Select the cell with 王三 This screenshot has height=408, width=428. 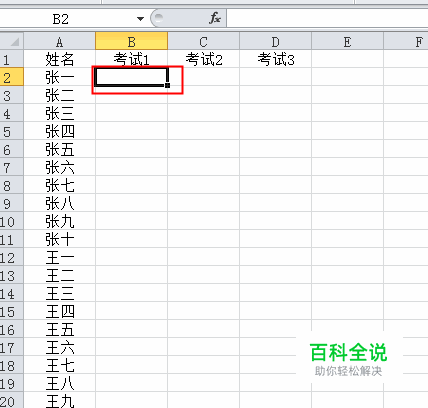59,293
